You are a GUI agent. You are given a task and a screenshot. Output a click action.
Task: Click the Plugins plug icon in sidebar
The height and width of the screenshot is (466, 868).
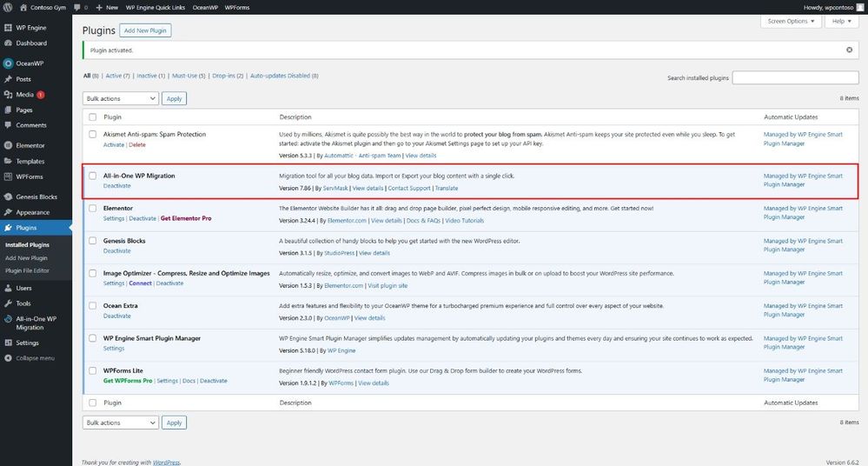pos(8,228)
